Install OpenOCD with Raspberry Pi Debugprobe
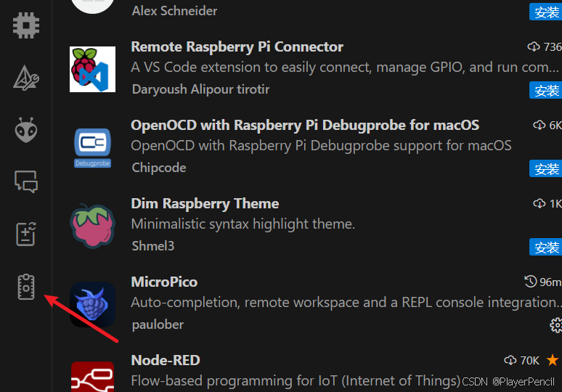Screen dimensions: 562x392 (x=545, y=168)
